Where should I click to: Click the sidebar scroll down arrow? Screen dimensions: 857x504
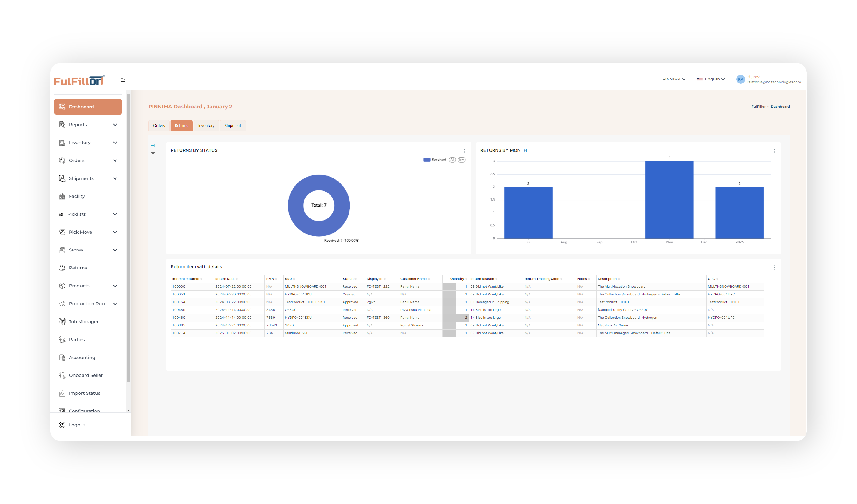tap(128, 410)
